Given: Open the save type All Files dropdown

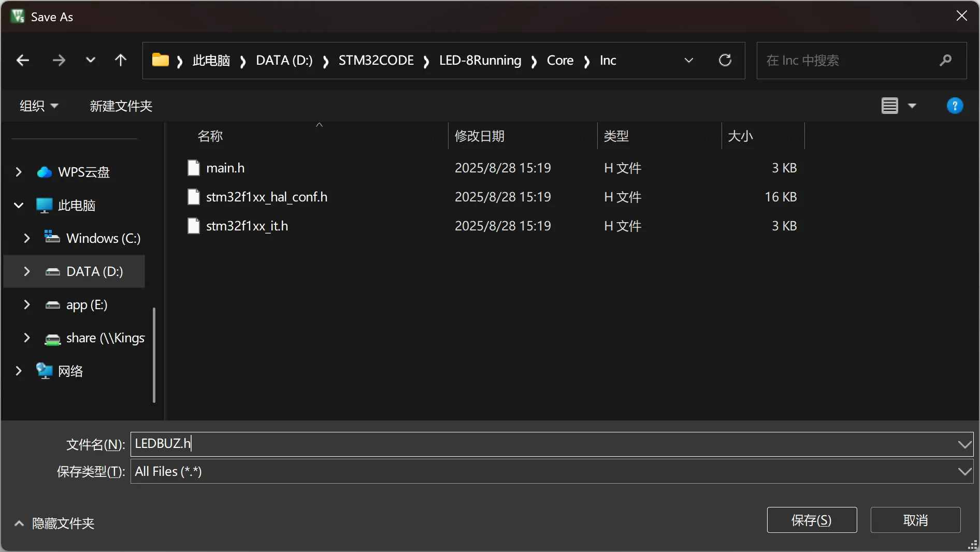Looking at the screenshot, I should (x=964, y=471).
